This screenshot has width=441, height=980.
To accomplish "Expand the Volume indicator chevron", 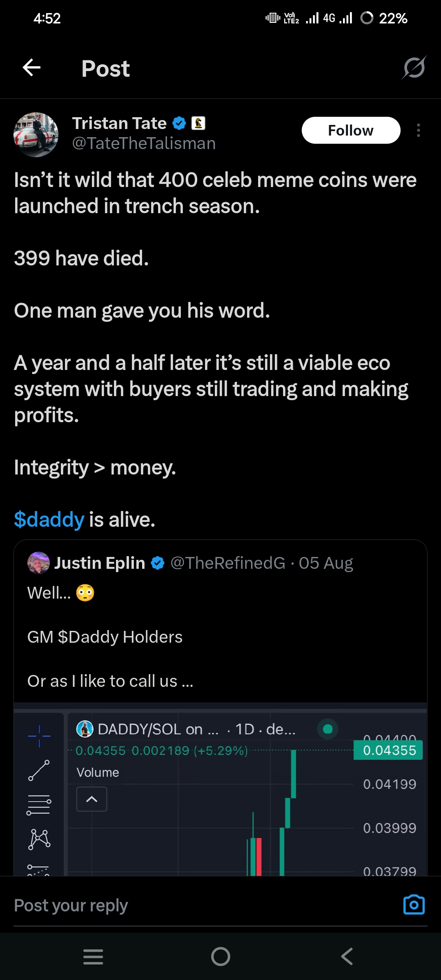I will (92, 799).
